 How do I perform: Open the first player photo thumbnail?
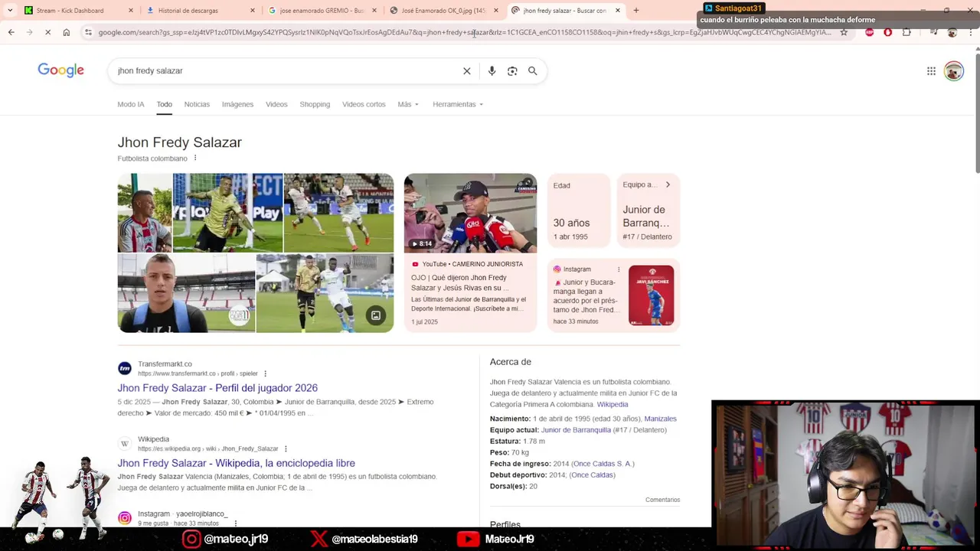(x=145, y=213)
